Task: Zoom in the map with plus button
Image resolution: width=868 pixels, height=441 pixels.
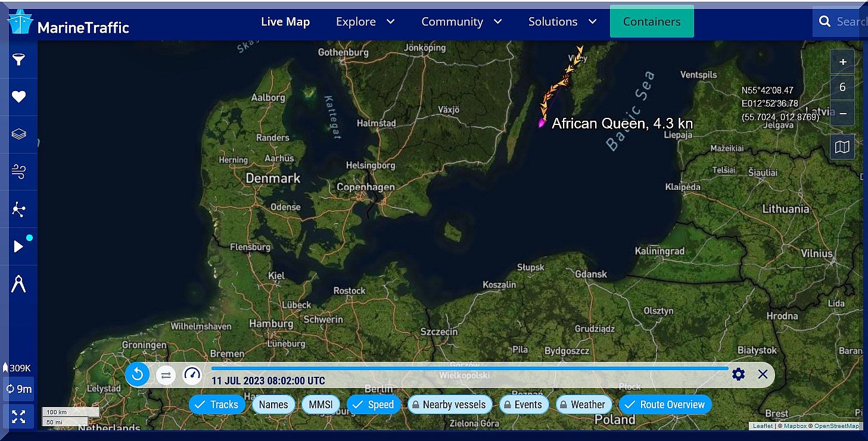Action: point(842,62)
